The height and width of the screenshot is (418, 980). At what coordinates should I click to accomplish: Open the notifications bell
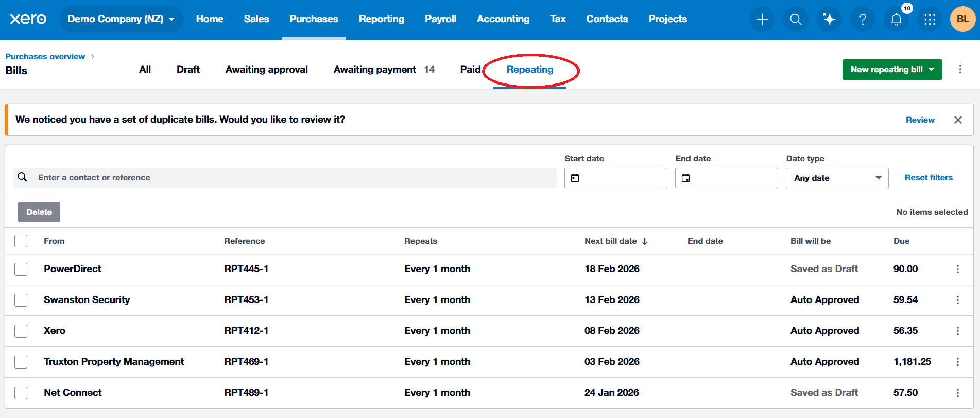tap(896, 20)
